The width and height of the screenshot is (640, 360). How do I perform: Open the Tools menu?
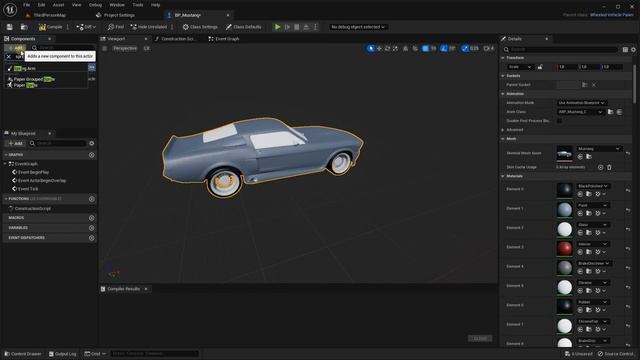138,5
